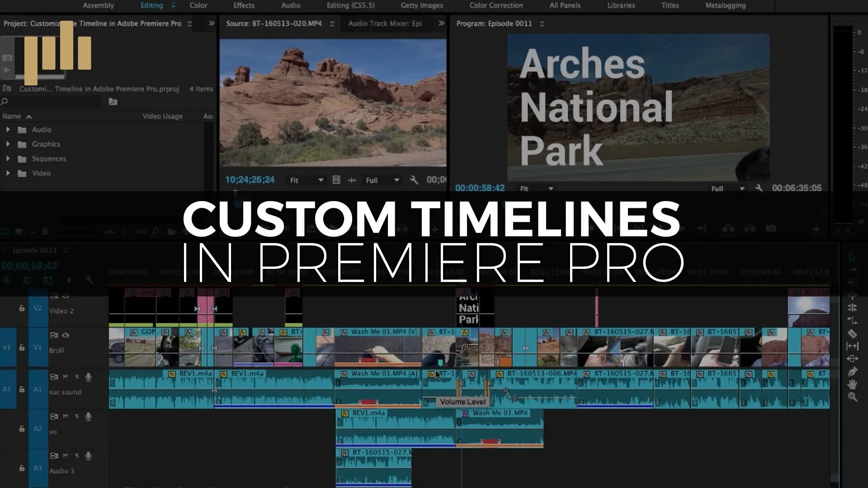
Task: Open the Audio Track Mixer tab
Action: coord(385,23)
